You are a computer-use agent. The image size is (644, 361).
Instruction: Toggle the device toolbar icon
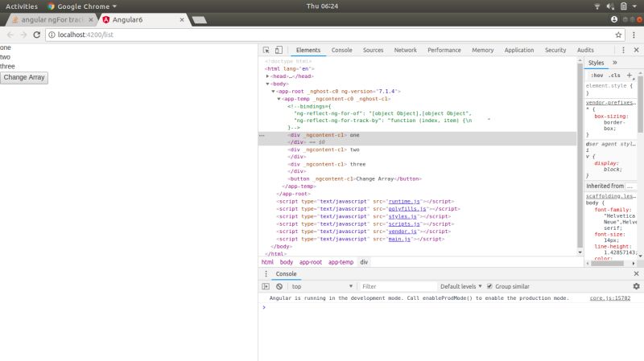click(x=279, y=50)
